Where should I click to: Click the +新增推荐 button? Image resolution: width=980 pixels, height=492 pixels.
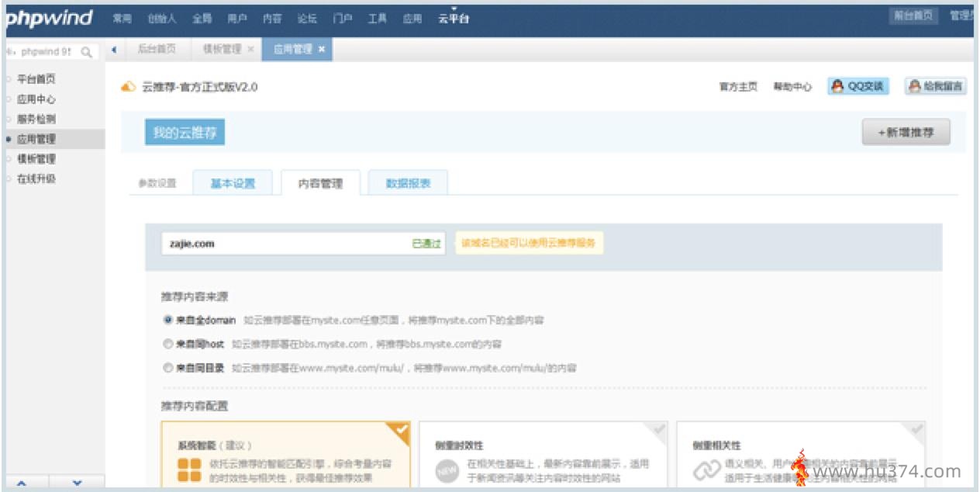(906, 133)
